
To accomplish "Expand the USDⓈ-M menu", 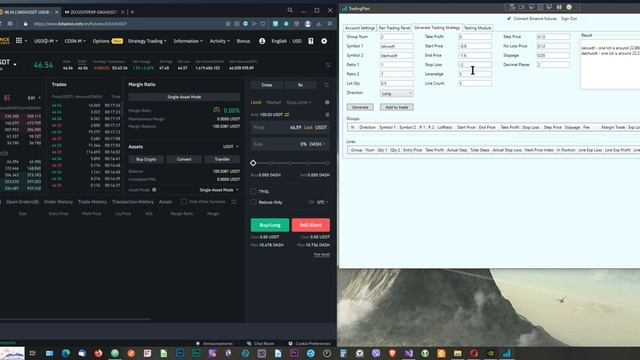I will click(45, 41).
